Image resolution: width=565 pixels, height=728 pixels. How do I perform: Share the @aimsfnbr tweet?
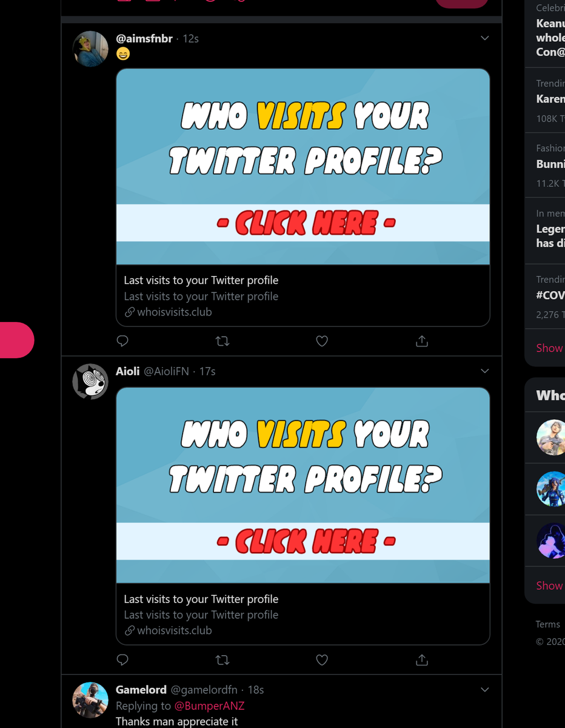pos(422,341)
